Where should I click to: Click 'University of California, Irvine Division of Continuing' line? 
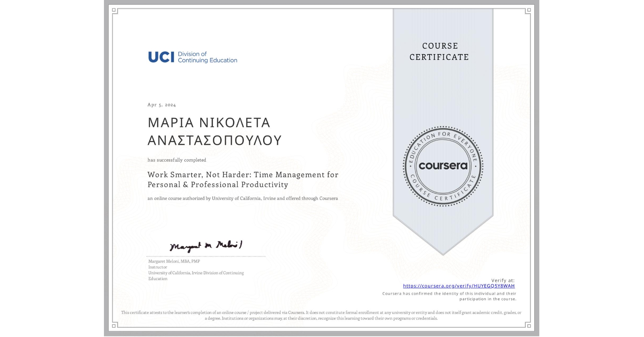[196, 273]
